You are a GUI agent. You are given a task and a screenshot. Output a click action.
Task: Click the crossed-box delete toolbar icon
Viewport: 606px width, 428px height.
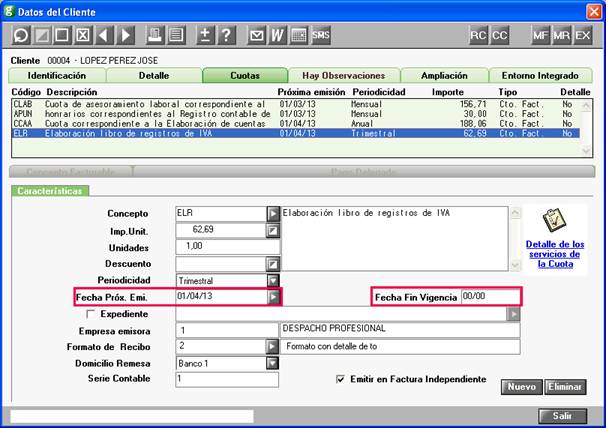[x=83, y=36]
